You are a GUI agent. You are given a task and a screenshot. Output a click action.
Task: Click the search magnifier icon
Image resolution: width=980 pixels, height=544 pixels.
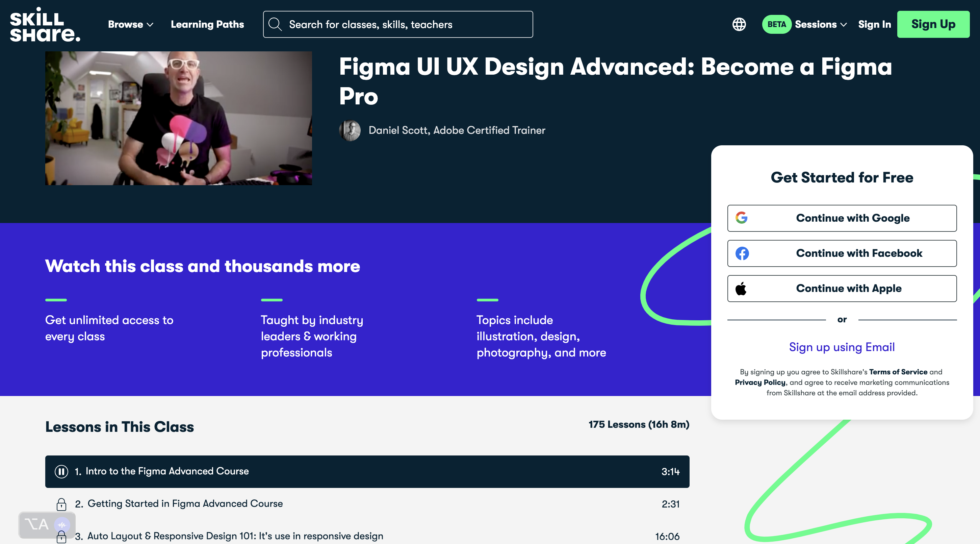(275, 24)
